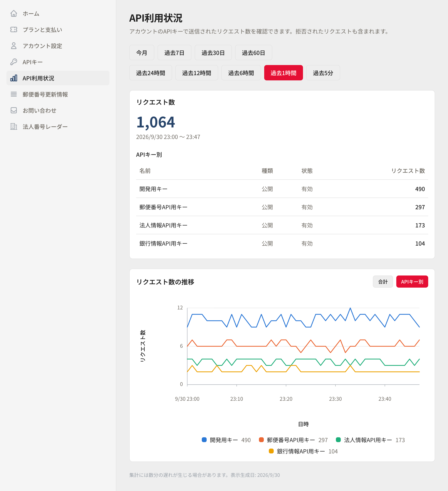
Task: Click the 名前 column header
Action: (145, 171)
